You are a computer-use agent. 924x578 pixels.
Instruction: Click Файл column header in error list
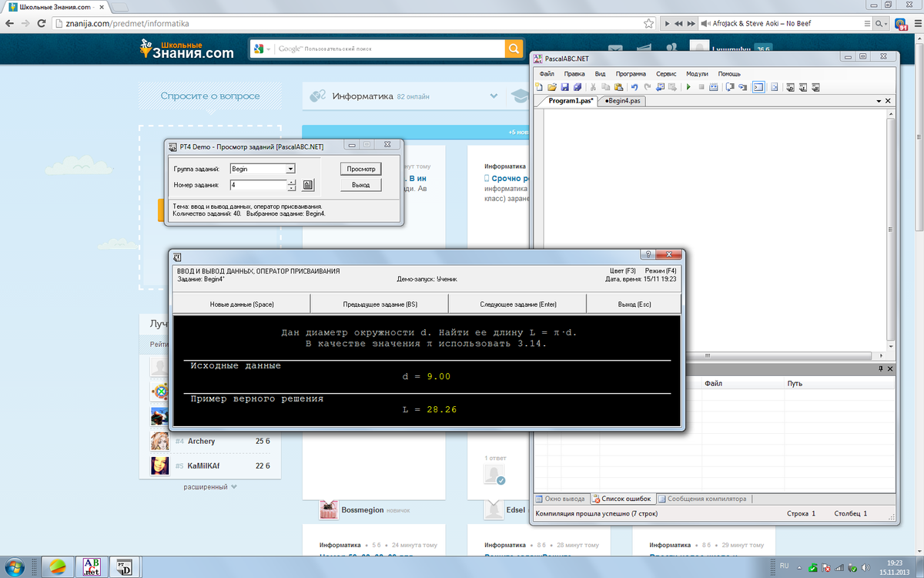pyautogui.click(x=742, y=383)
